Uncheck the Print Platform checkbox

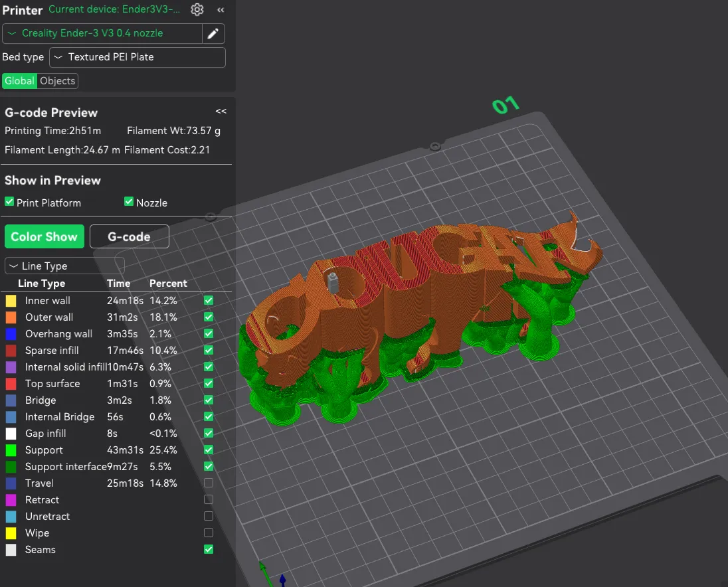[x=9, y=202]
